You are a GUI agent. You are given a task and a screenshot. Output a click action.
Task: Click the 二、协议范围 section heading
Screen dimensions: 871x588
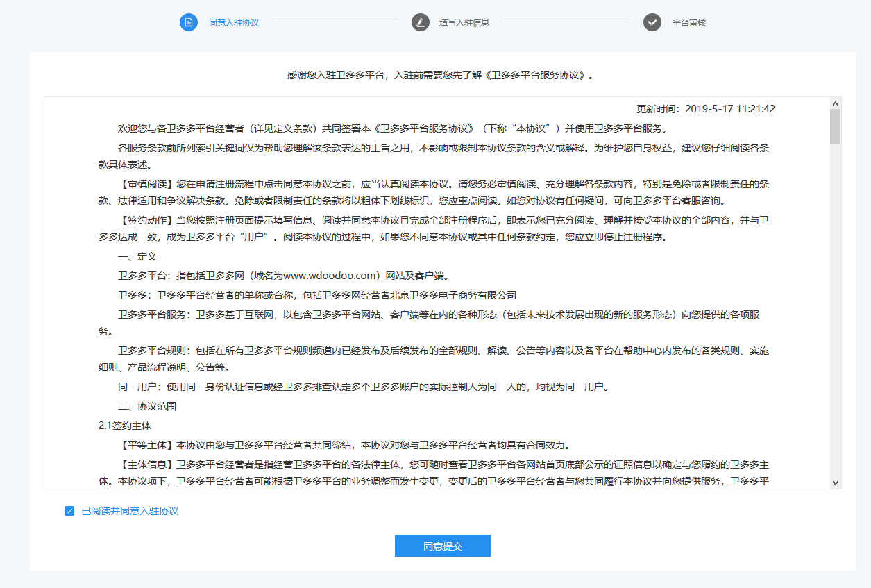147,406
